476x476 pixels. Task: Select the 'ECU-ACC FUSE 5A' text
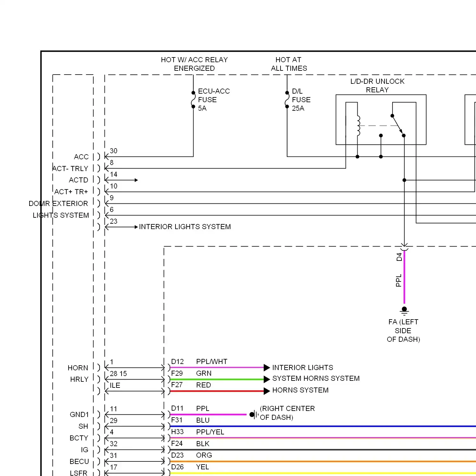tap(214, 100)
